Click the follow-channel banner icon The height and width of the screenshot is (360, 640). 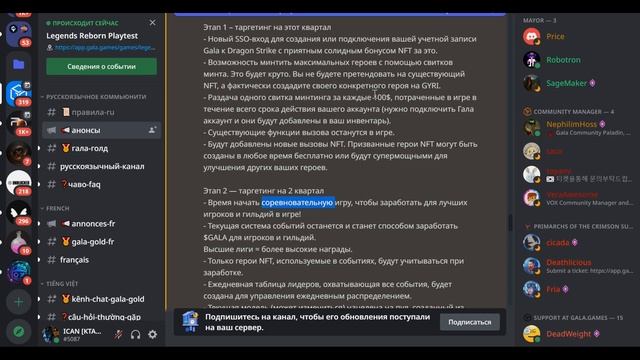[190, 322]
